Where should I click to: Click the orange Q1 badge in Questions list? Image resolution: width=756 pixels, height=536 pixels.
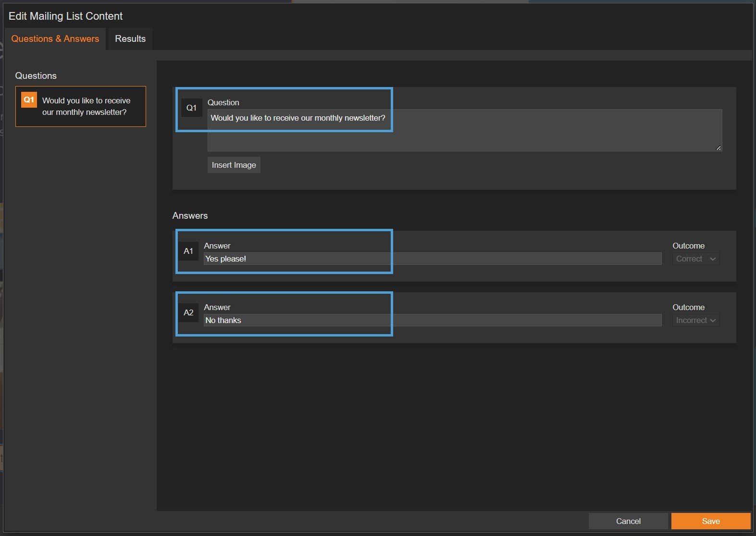coord(29,100)
